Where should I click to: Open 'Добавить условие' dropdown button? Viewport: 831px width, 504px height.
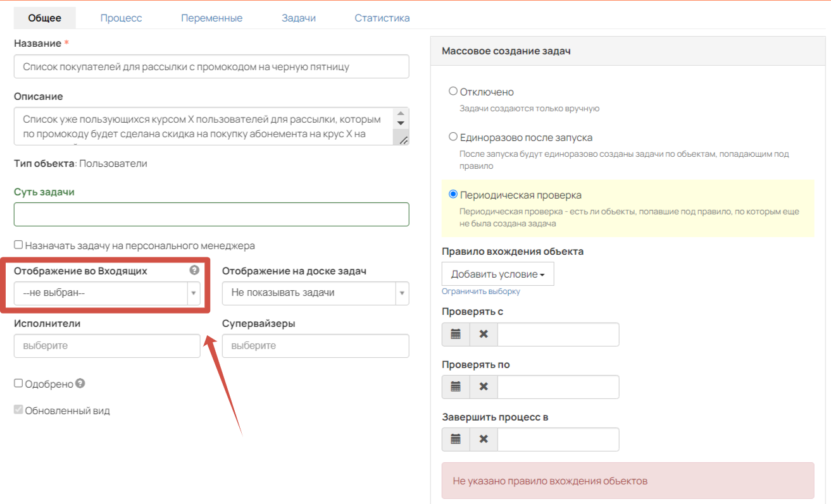(x=498, y=274)
